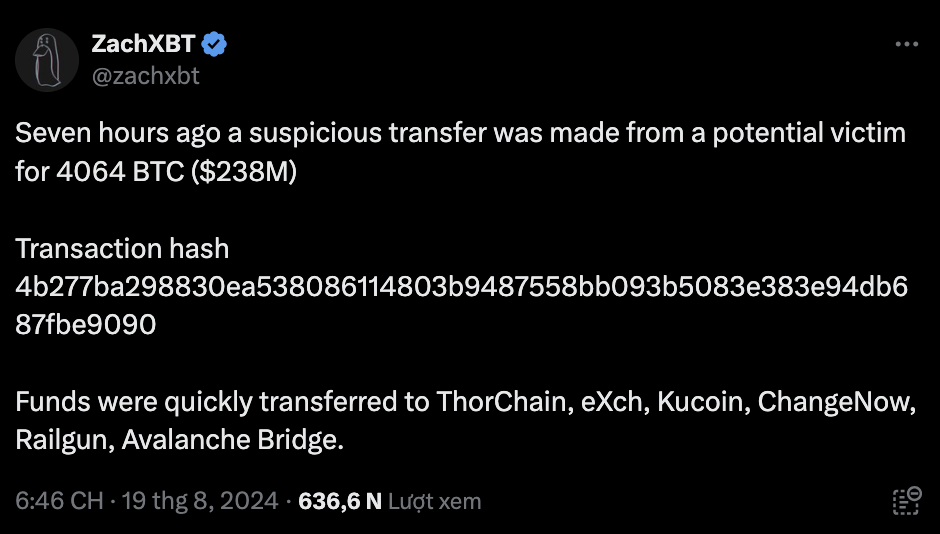Click the Lượt xem views label
This screenshot has width=940, height=534.
point(435,501)
